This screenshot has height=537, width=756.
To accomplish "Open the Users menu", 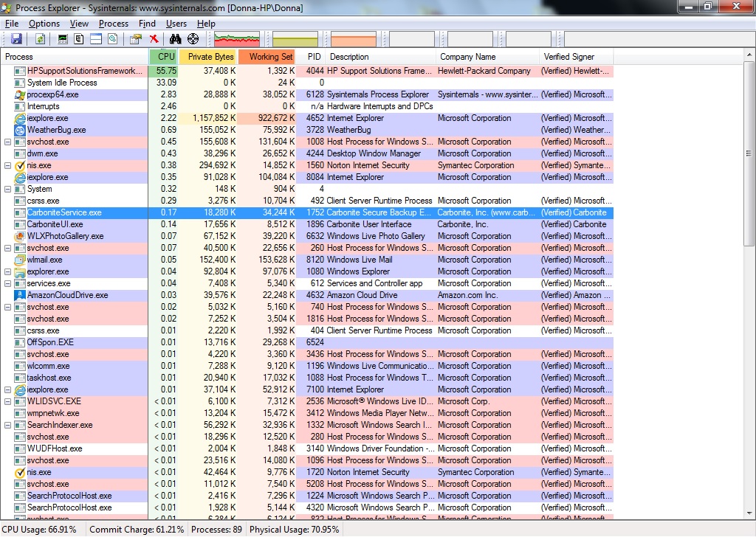I will point(176,24).
